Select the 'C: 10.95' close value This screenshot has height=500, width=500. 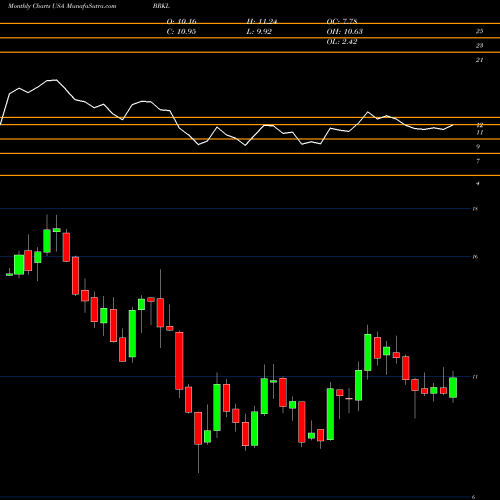coord(181,32)
